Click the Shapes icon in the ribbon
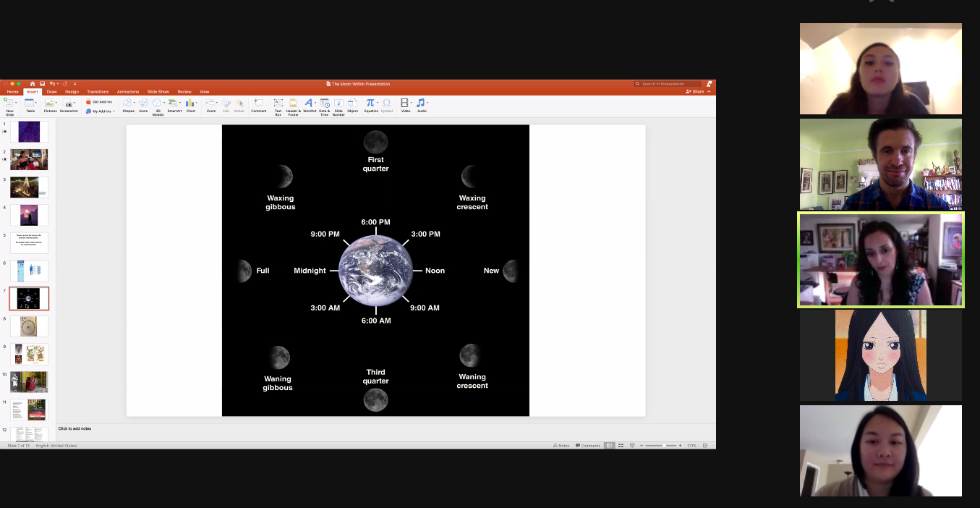 coord(127,103)
